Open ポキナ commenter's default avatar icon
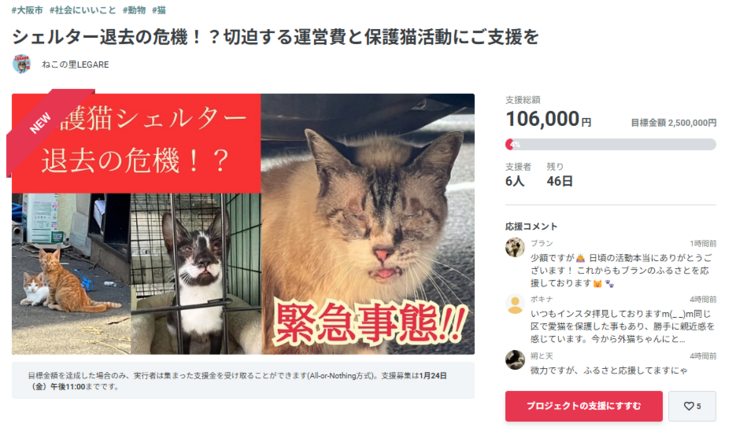736x435 pixels. coord(515,304)
